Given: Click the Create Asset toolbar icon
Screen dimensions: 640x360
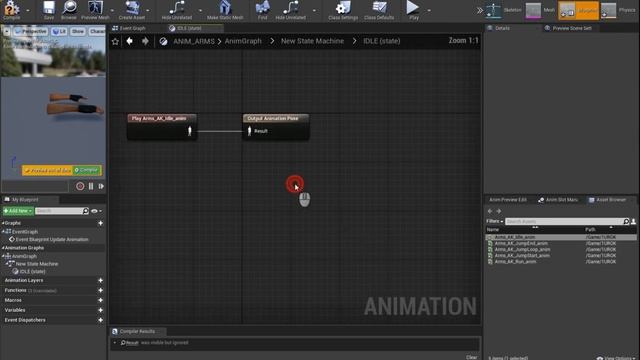Looking at the screenshot, I should [132, 7].
